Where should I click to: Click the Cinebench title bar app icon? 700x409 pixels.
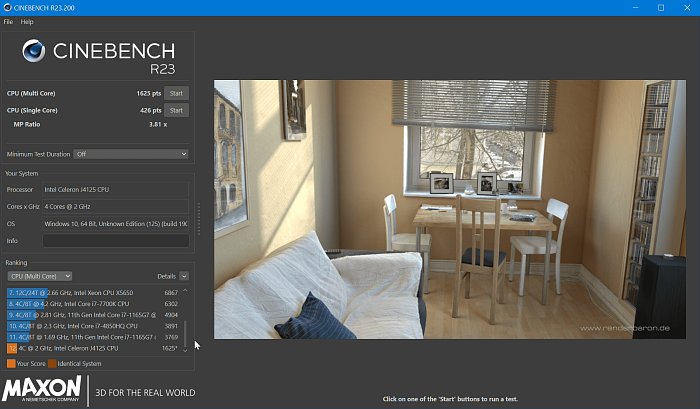7,8
